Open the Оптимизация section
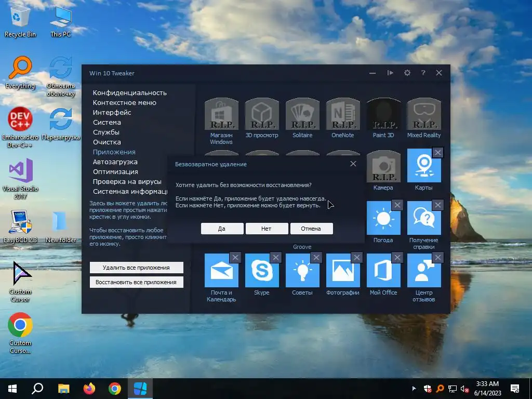 tap(115, 171)
